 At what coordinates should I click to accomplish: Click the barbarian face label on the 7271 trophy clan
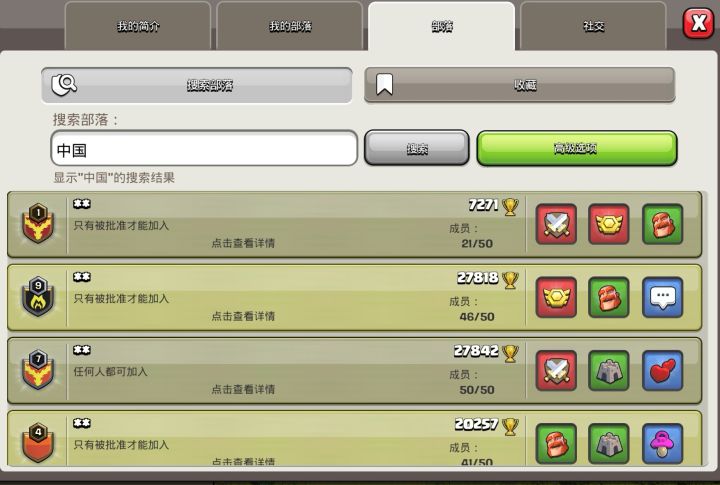pyautogui.click(x=663, y=224)
